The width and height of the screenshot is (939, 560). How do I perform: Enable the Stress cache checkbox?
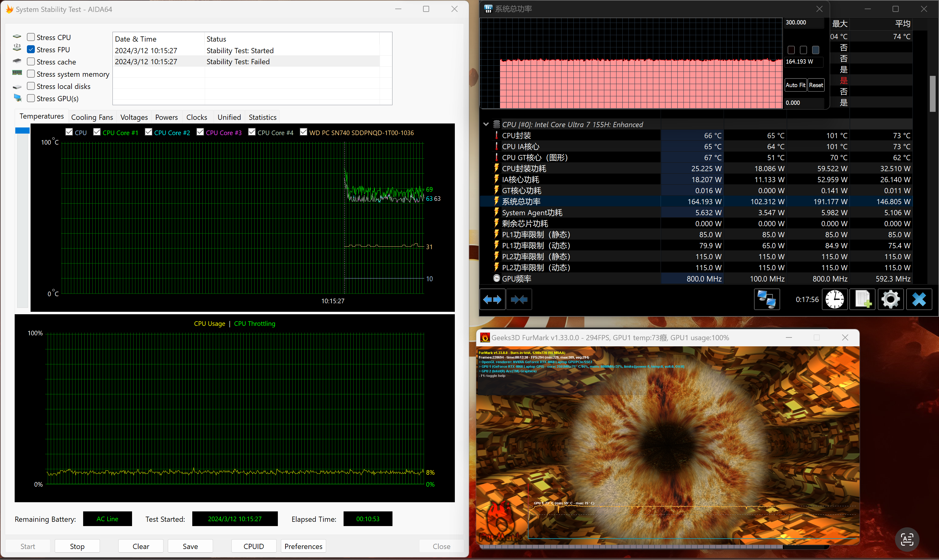31,61
